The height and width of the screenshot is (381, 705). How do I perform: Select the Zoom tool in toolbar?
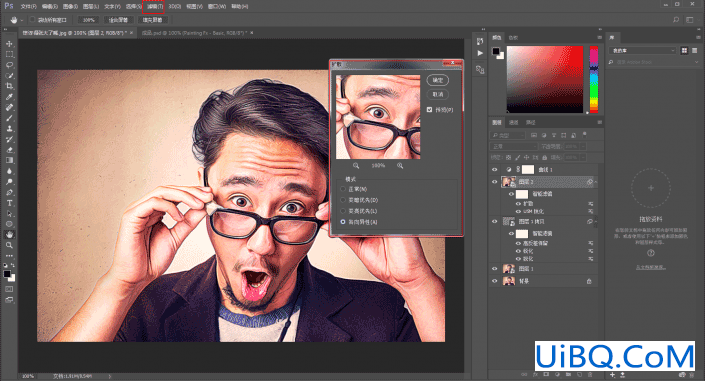[x=9, y=245]
